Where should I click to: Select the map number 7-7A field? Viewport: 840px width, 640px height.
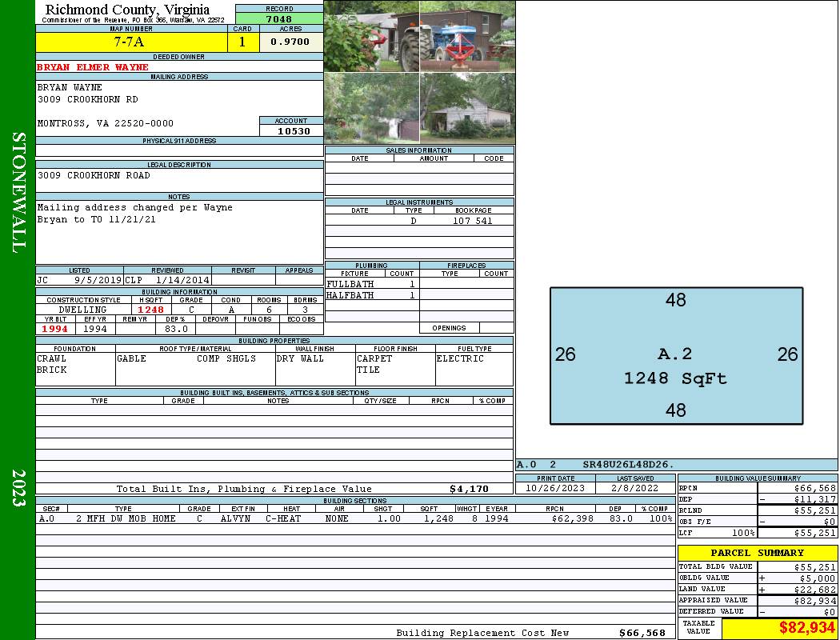(x=131, y=42)
